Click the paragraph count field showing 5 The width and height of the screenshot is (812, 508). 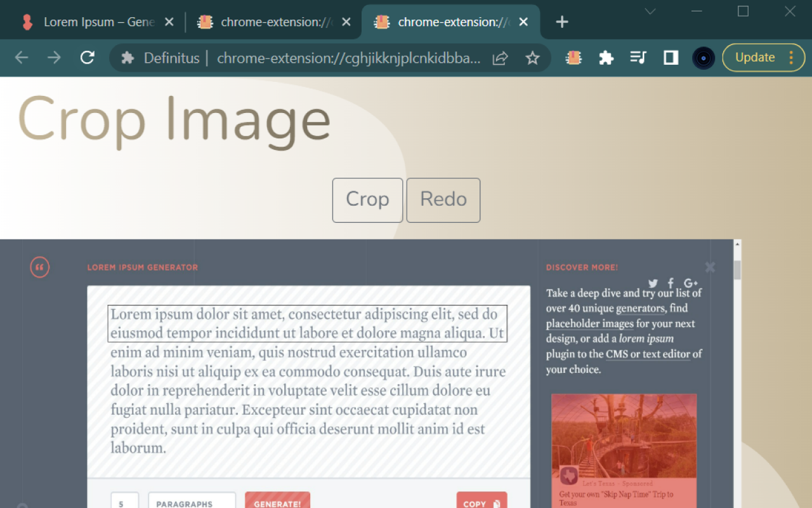coord(124,500)
